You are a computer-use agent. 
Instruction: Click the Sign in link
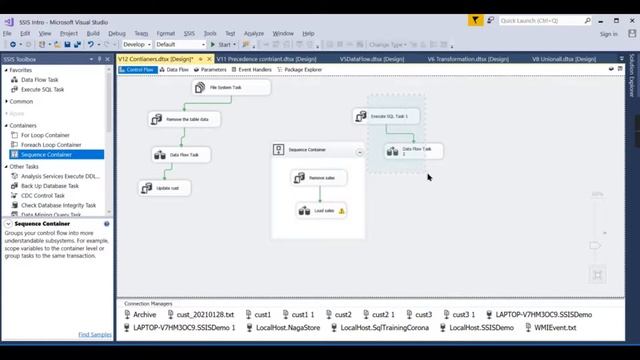tap(609, 34)
